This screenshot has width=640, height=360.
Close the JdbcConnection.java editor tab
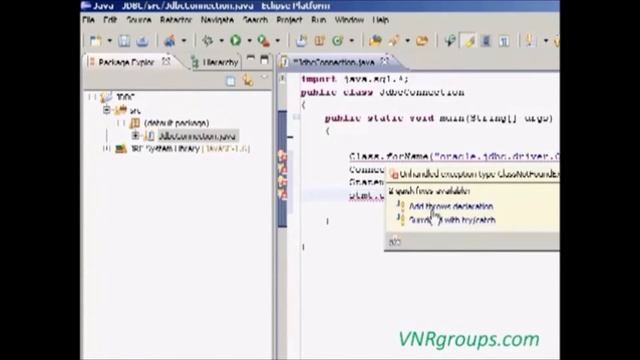click(385, 62)
